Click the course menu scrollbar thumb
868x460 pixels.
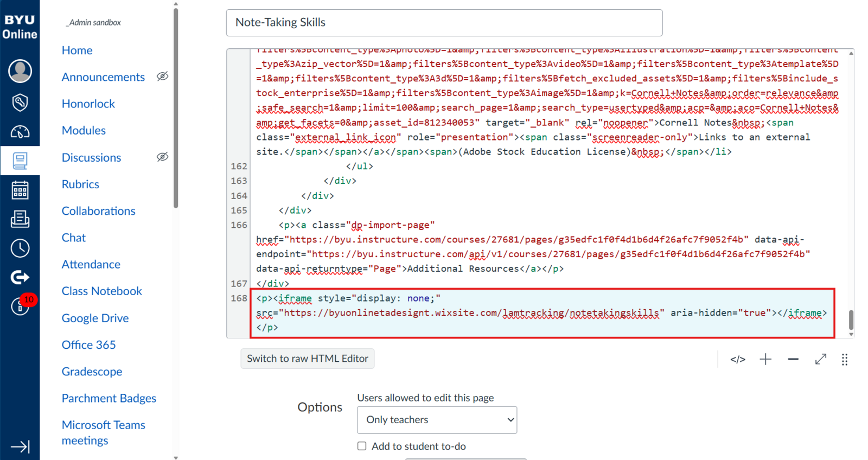point(176,108)
